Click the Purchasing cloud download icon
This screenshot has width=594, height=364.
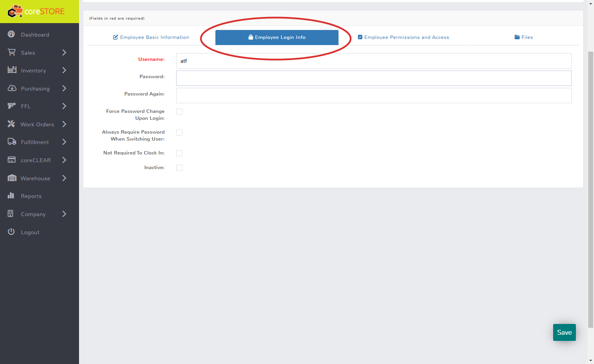[x=12, y=88]
